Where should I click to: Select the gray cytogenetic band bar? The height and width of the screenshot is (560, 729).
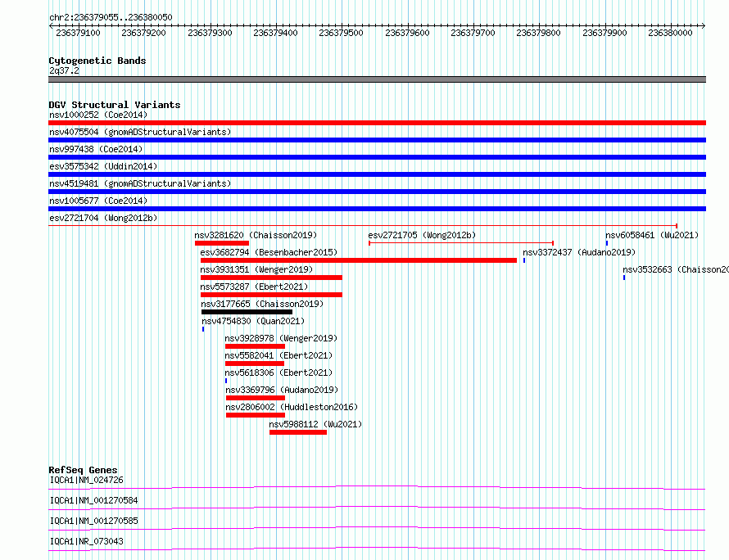click(377, 79)
